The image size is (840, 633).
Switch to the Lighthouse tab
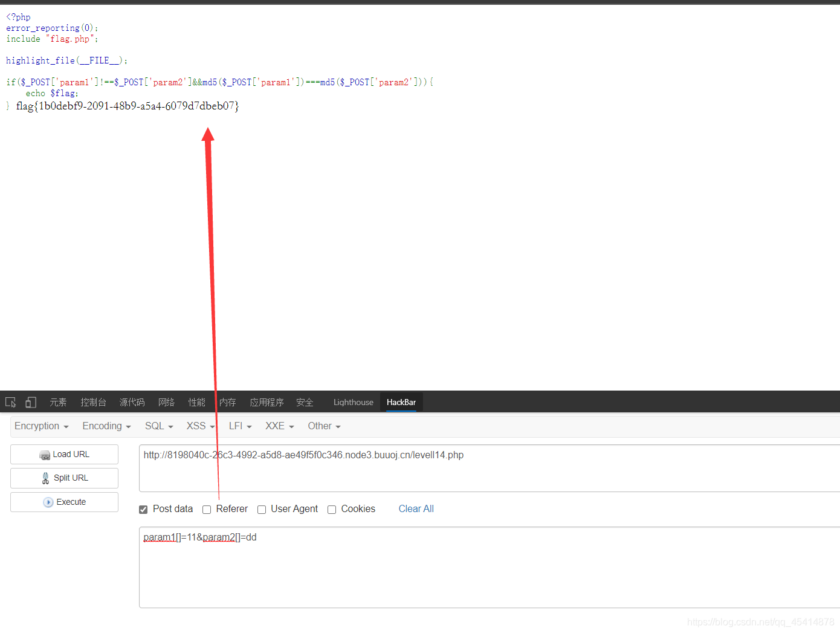[x=354, y=402]
